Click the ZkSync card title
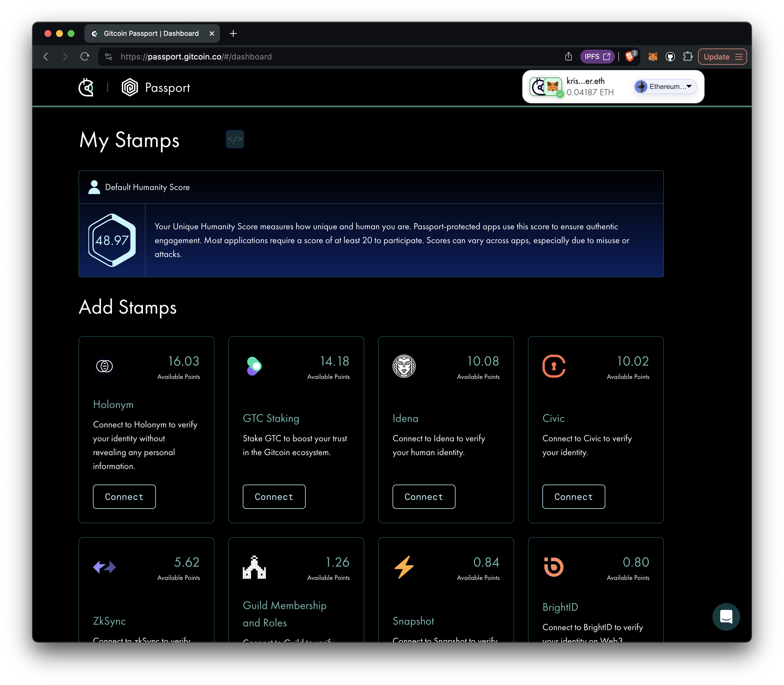This screenshot has width=784, height=685. pyautogui.click(x=109, y=621)
